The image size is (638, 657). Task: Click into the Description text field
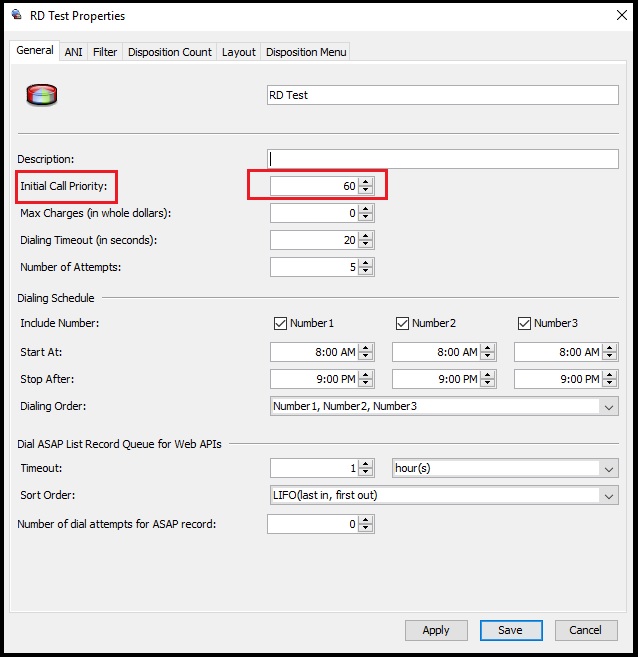coord(442,159)
